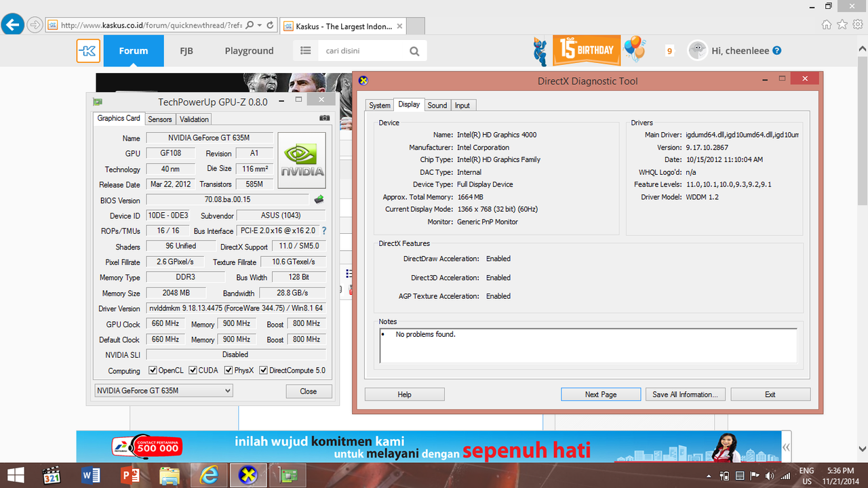This screenshot has height=488, width=868.
Task: Click the blue help icon beside cheenleee
Action: (777, 51)
